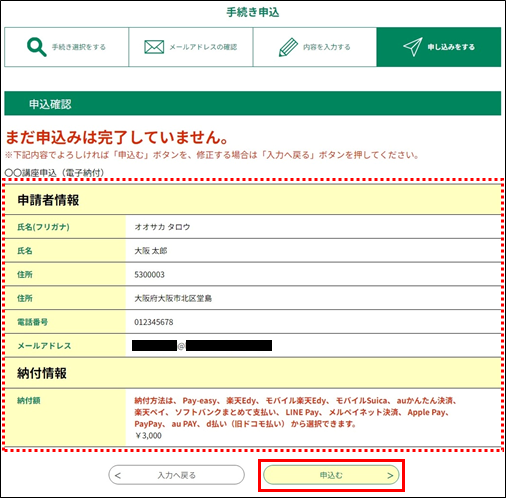Click the redacted email address field
Screen dimensions: 506x498
tap(202, 346)
